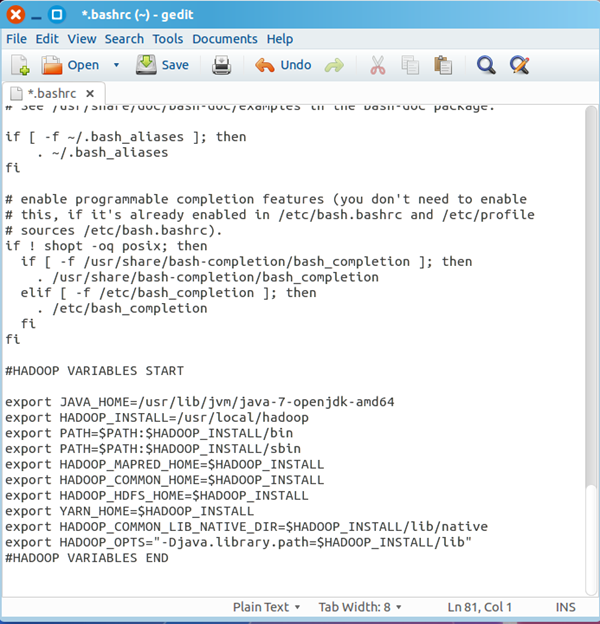Open the Find magnifier tool

(x=486, y=65)
